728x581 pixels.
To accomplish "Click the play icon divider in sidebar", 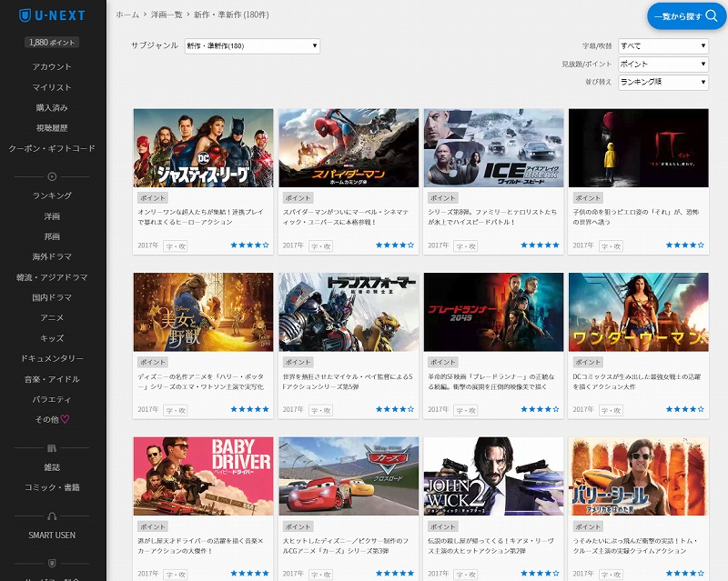I will pos(52,176).
